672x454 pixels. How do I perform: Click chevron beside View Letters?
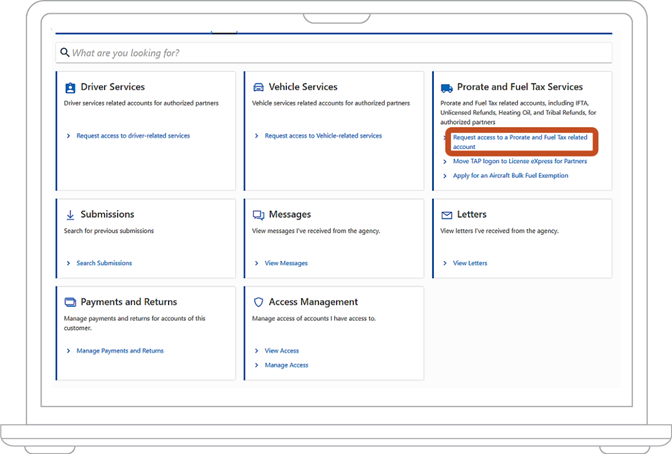[445, 263]
